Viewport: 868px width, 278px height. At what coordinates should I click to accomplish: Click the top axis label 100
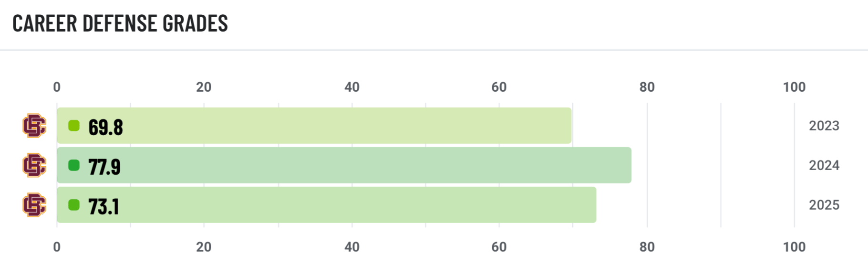point(794,87)
